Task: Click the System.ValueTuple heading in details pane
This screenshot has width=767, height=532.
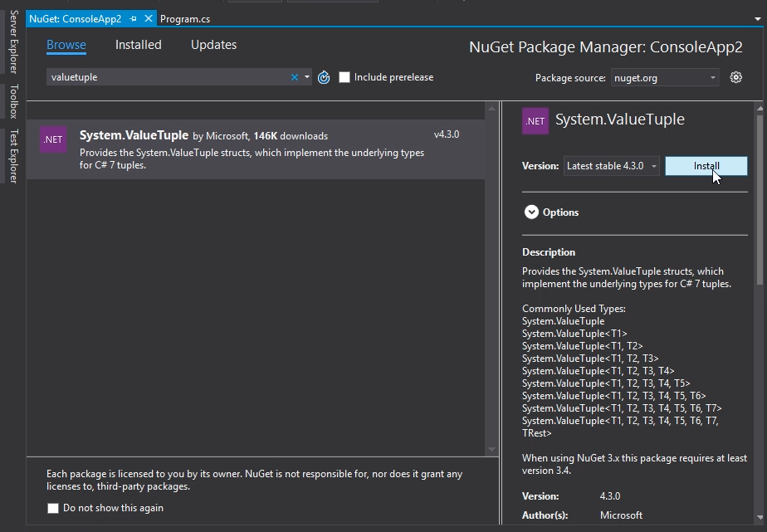Action: pyautogui.click(x=620, y=120)
